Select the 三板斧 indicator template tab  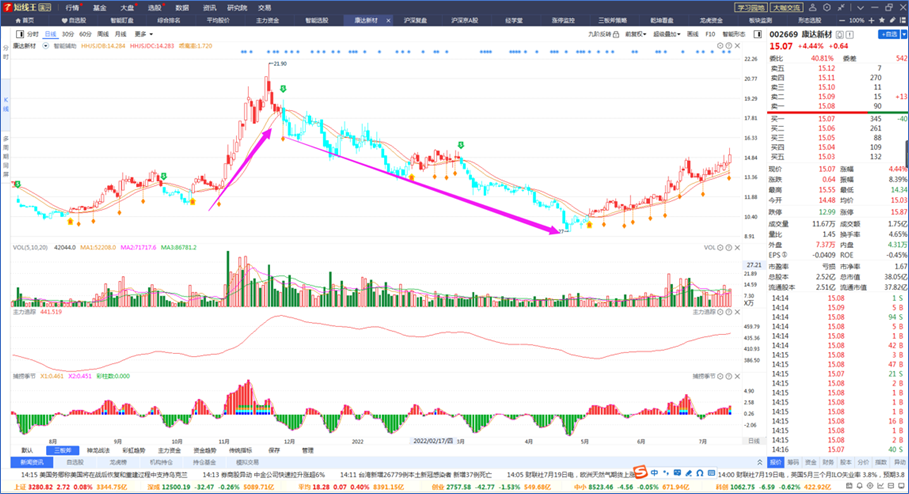click(x=62, y=450)
